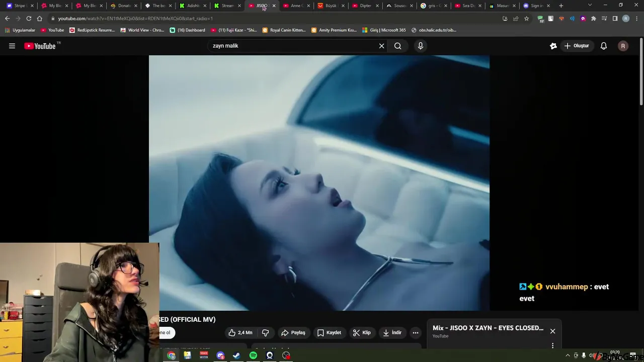This screenshot has width=644, height=362.
Task: Open the (16) Dashboard bookmark
Action: tap(188, 30)
